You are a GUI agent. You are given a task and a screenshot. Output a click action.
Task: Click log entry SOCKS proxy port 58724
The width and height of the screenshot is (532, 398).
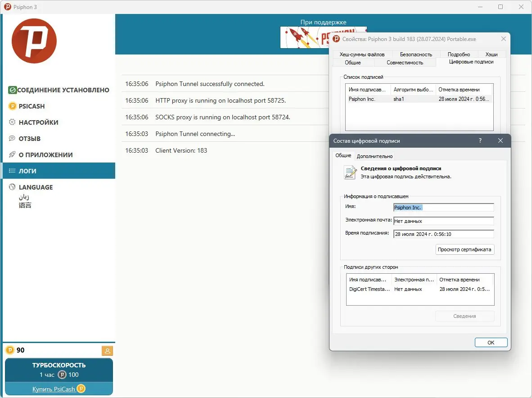[223, 117]
